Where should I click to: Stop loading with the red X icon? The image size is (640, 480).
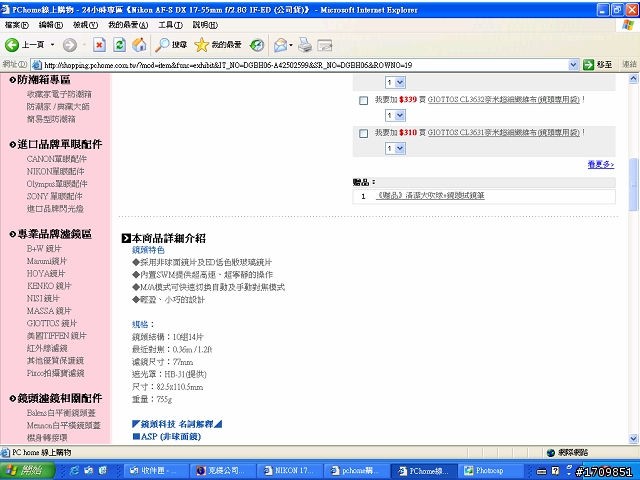99,45
